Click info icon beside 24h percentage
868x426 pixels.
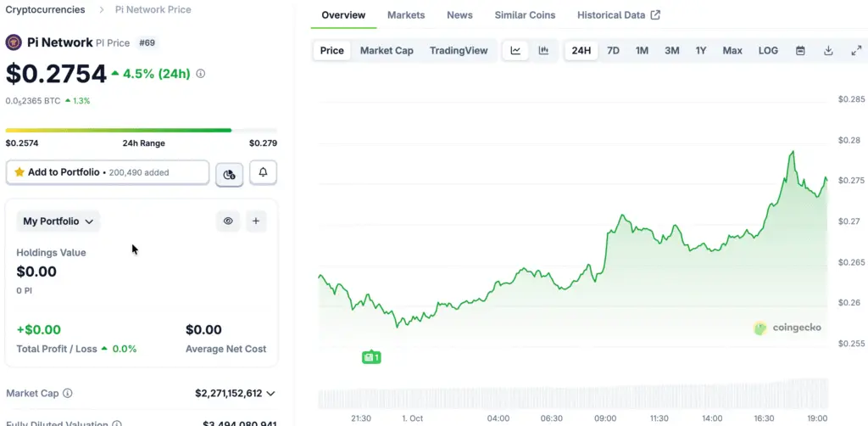click(201, 74)
